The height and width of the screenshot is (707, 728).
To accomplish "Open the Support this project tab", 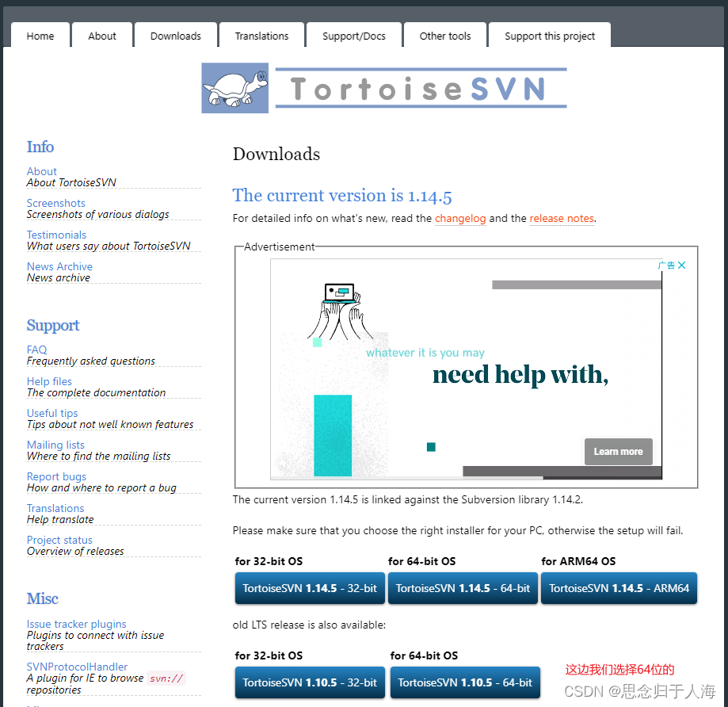I will [x=549, y=35].
